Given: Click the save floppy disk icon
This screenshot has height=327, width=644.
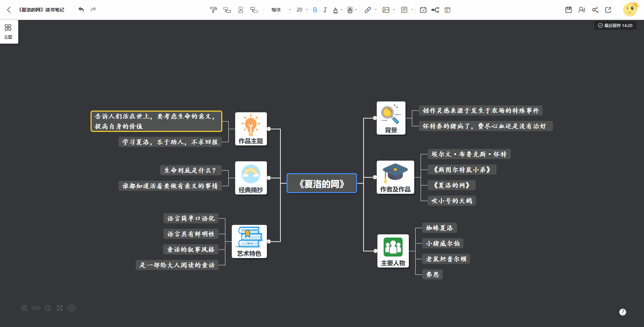Looking at the screenshot, I should pyautogui.click(x=568, y=10).
